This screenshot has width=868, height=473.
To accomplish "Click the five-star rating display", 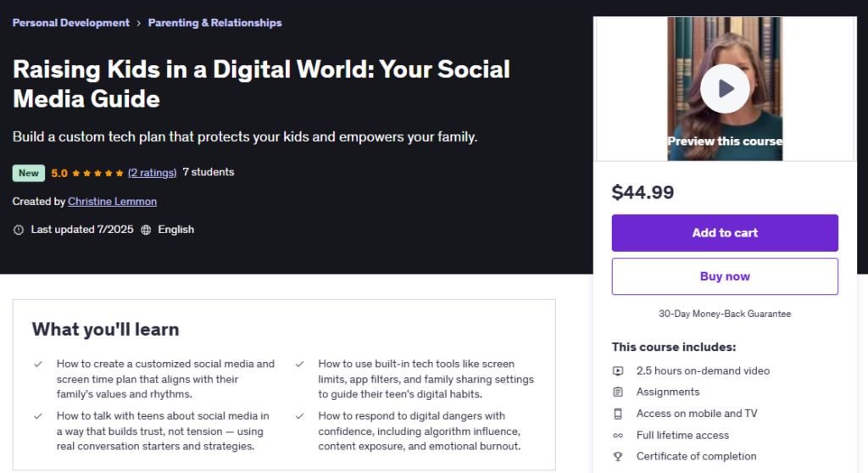I will coord(97,174).
